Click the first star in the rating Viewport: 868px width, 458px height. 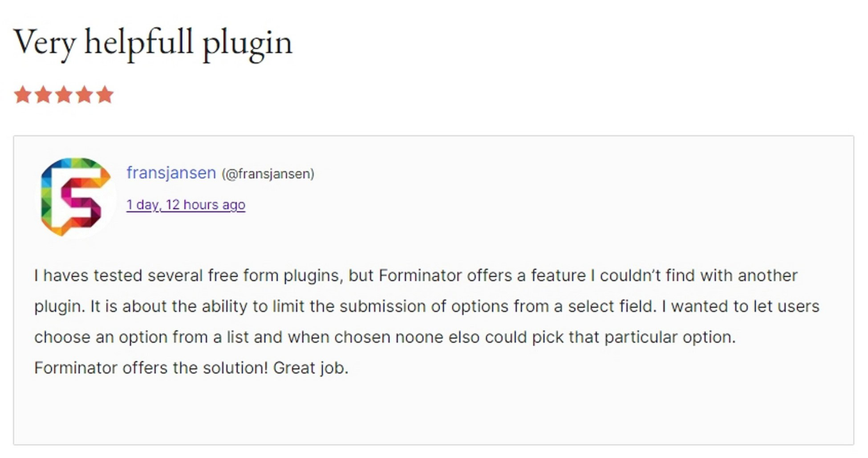(x=22, y=95)
